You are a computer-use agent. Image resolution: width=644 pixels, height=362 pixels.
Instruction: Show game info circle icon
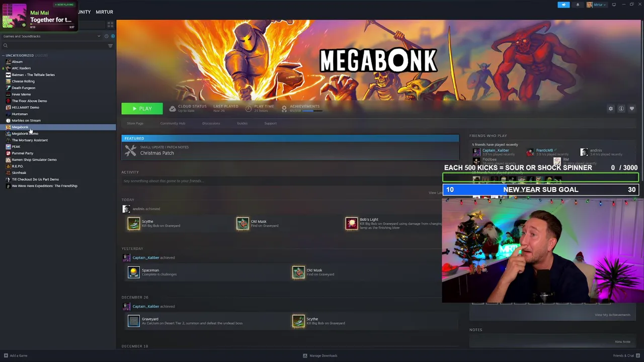click(621, 109)
